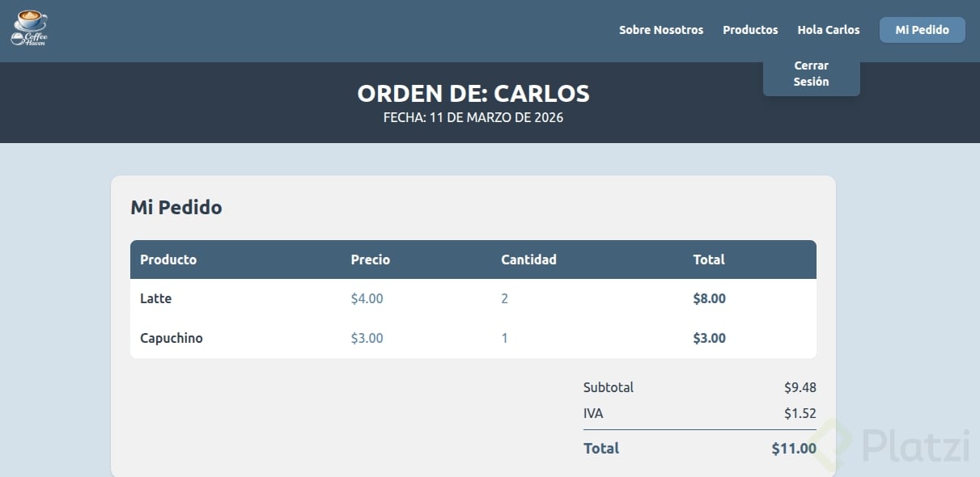Click the Cantidad column header
Viewport: 980px width, 477px height.
click(528, 260)
